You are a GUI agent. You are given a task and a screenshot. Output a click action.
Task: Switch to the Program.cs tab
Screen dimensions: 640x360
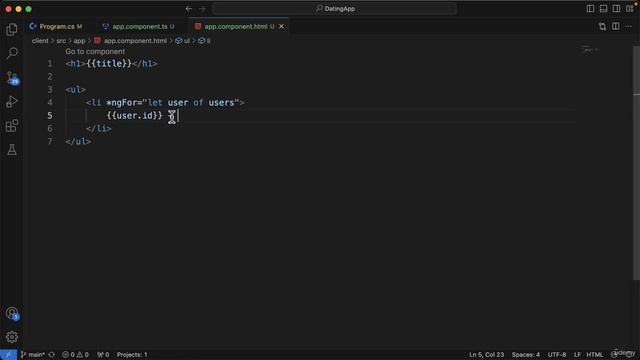tap(56, 27)
